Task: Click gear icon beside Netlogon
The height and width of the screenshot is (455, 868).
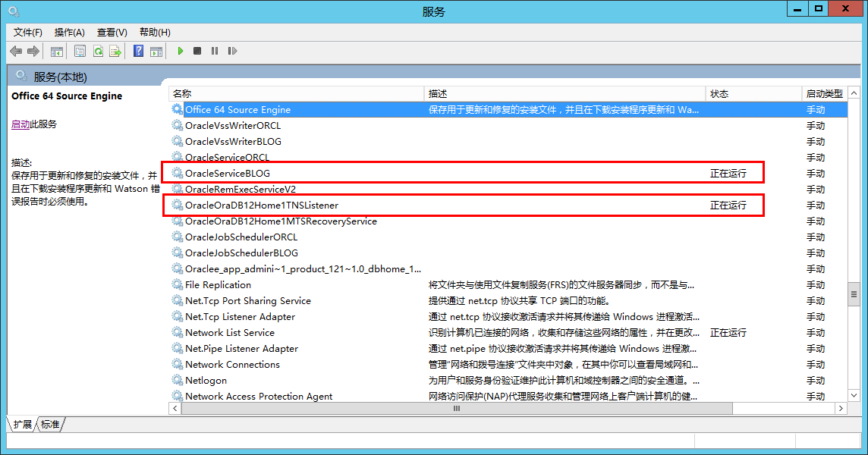Action: pos(177,380)
